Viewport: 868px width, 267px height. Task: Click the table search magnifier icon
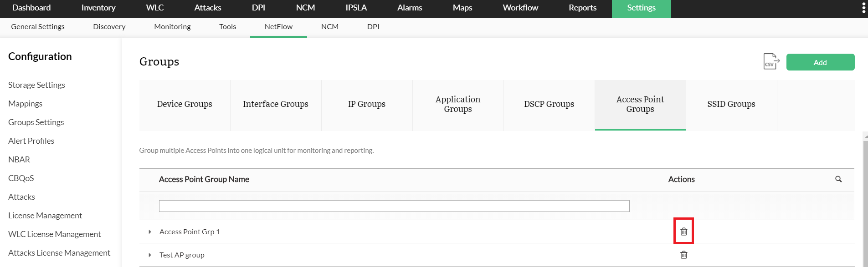coord(838,179)
